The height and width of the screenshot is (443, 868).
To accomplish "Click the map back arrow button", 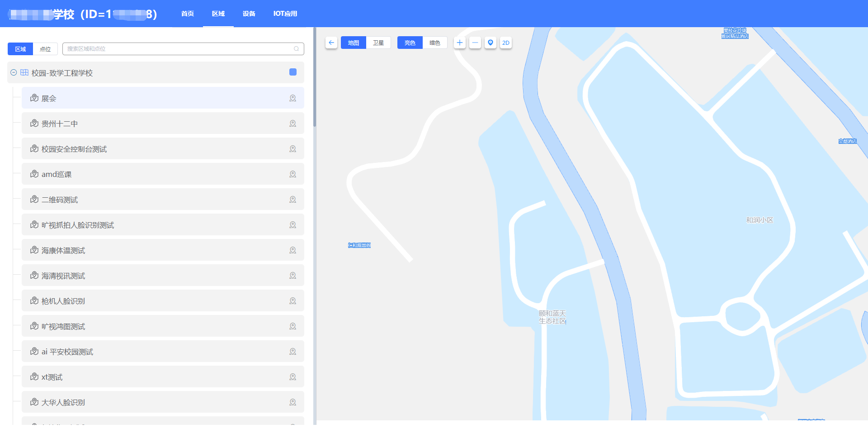I will [x=331, y=43].
